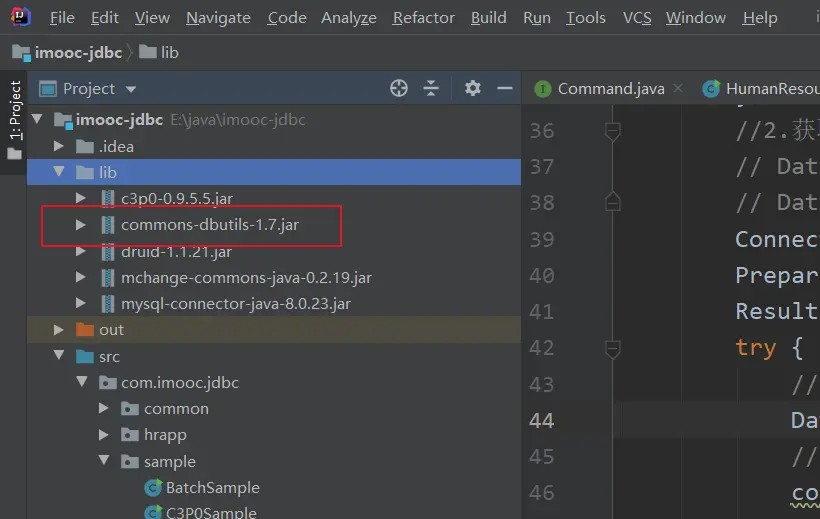Screen dimensions: 820x519
Task: Click the Select Opened File locate icon
Action: click(x=399, y=88)
